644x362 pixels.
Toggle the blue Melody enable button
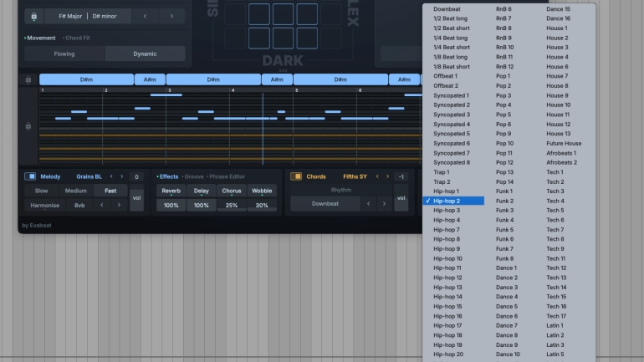pyautogui.click(x=30, y=176)
